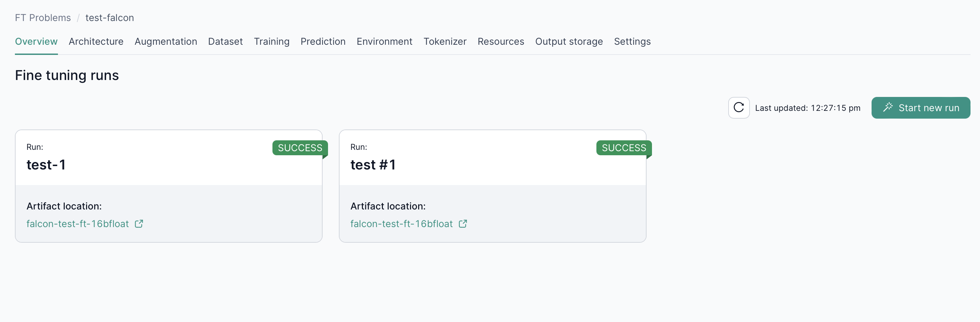The image size is (980, 322).
Task: Click the Start new run button
Action: point(920,108)
